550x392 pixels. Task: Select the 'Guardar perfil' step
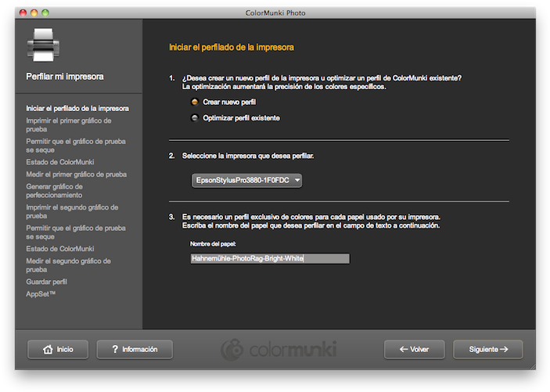[x=46, y=281]
